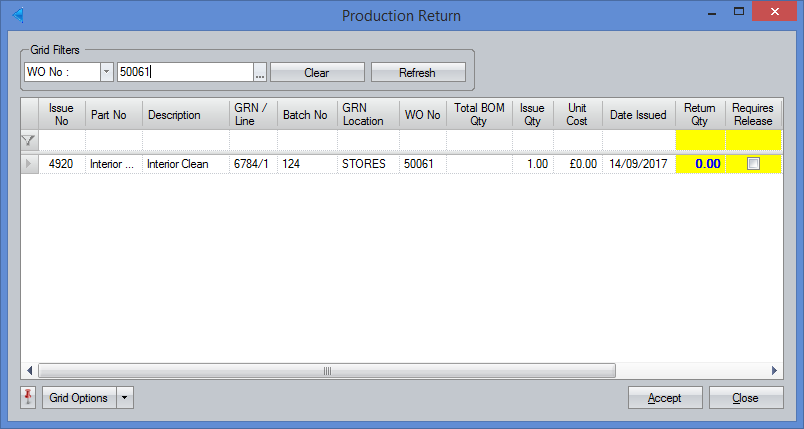Viewport: 804px width, 429px height.
Task: Select the yellow Return Qty cell
Action: 700,164
